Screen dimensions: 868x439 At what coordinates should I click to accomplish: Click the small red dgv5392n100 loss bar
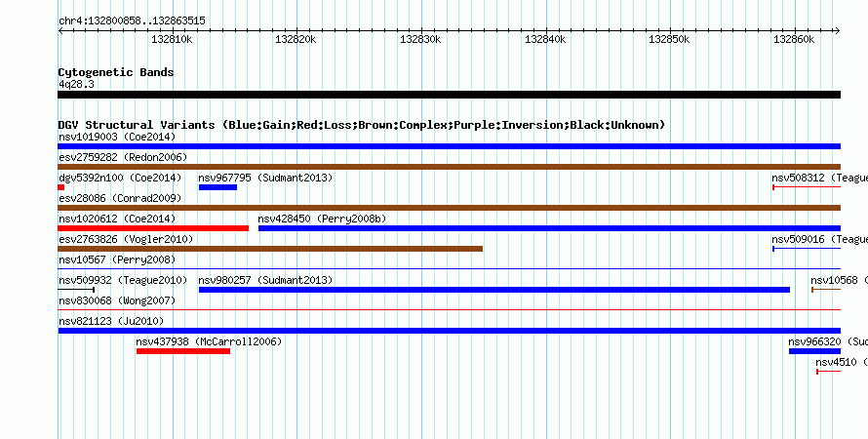[60, 187]
